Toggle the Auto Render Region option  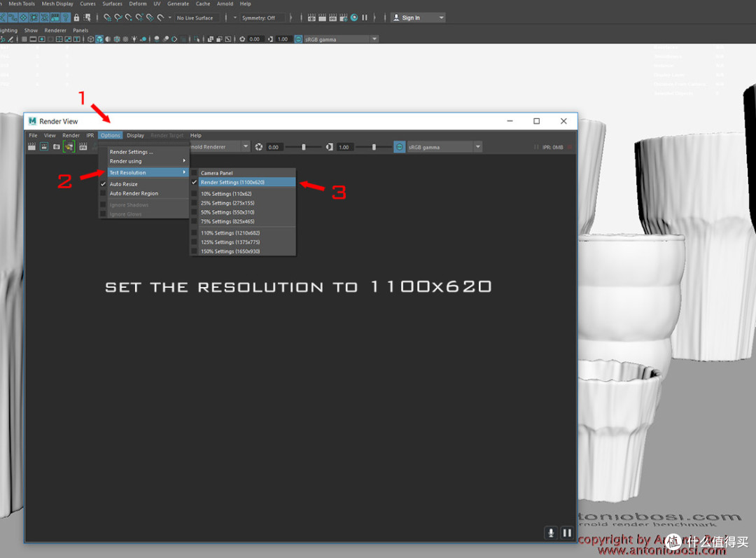point(143,193)
